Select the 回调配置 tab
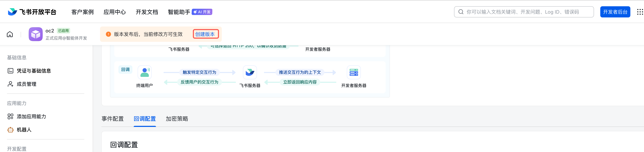The width and height of the screenshot is (644, 152). click(145, 119)
